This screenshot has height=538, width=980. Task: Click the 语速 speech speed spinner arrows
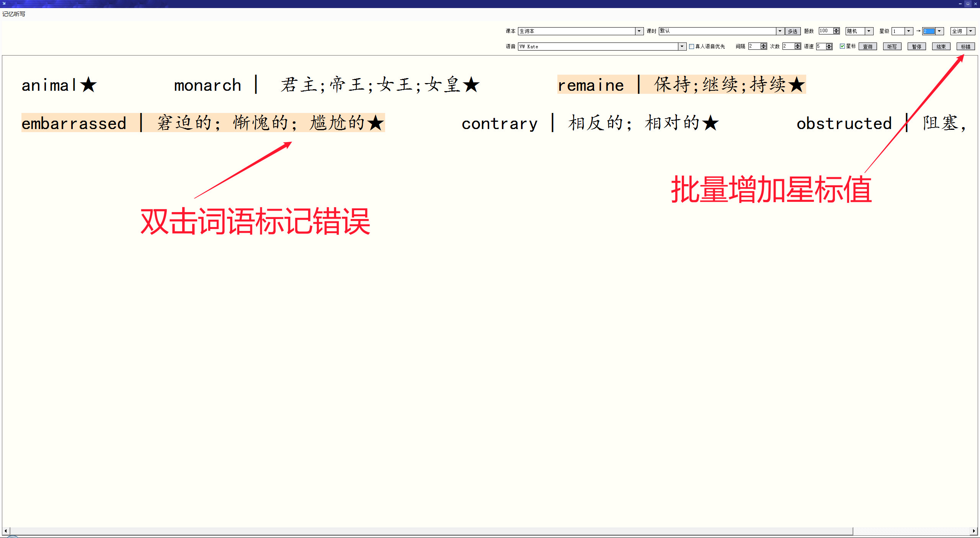pos(829,46)
